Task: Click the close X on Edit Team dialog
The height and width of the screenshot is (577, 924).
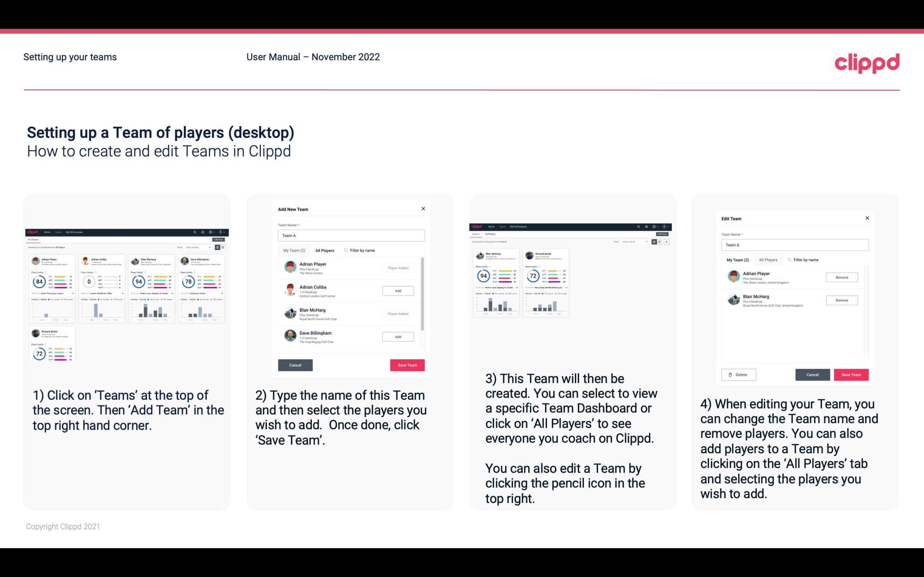Action: [867, 218]
